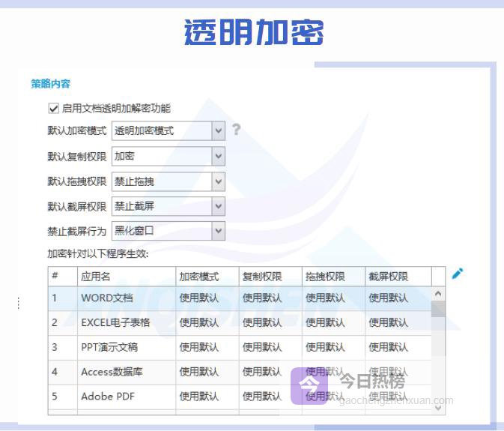504x431 pixels.
Task: Toggle 启用文档透明加解密功能 checkbox
Action: (x=53, y=108)
